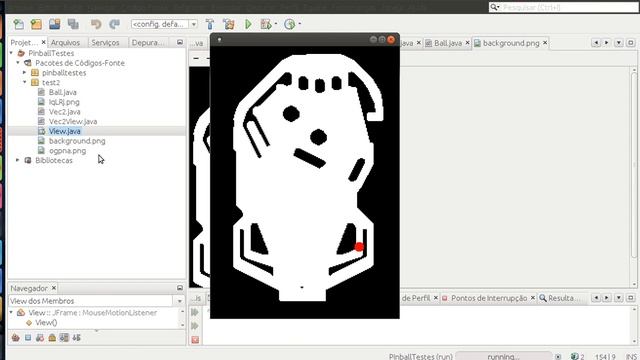640x360 pixels.
Task: Open the config default combo box
Action: tap(164, 24)
